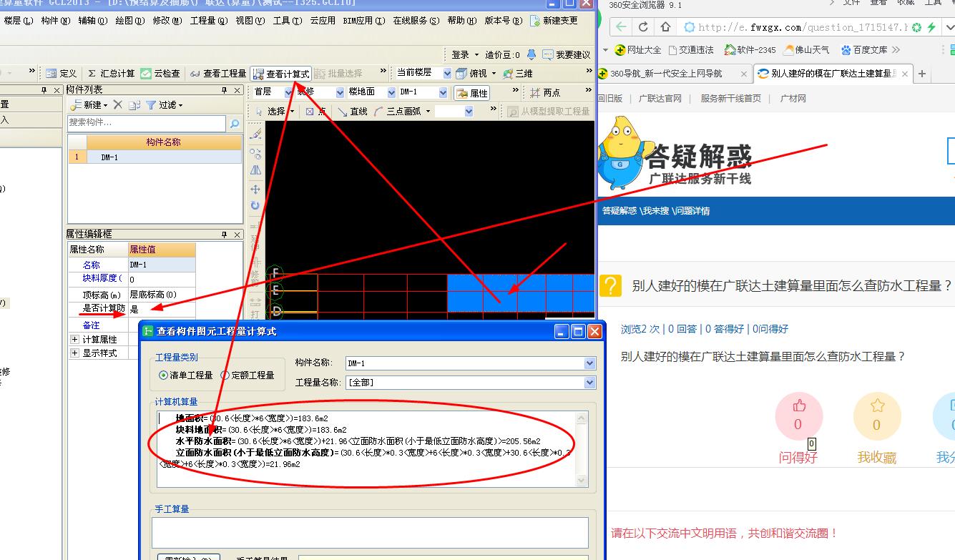Click the 定义 (define) toolbar button
The width and height of the screenshot is (955, 560).
(x=62, y=74)
